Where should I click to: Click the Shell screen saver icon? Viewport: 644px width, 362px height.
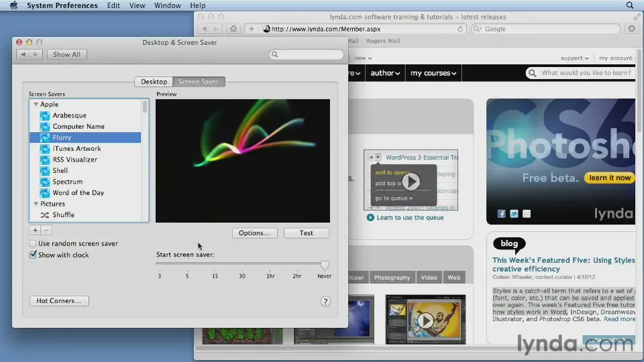tap(45, 171)
